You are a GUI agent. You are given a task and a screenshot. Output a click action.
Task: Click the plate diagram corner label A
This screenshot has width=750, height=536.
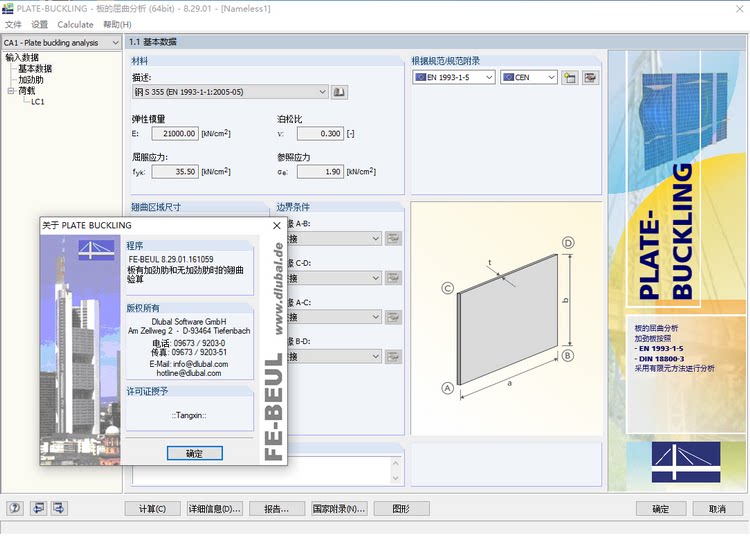click(447, 388)
